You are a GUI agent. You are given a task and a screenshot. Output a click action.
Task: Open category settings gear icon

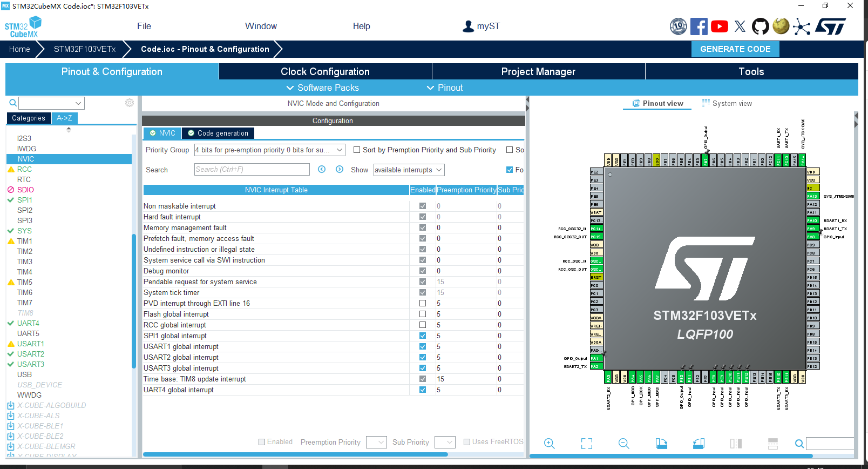(x=130, y=103)
